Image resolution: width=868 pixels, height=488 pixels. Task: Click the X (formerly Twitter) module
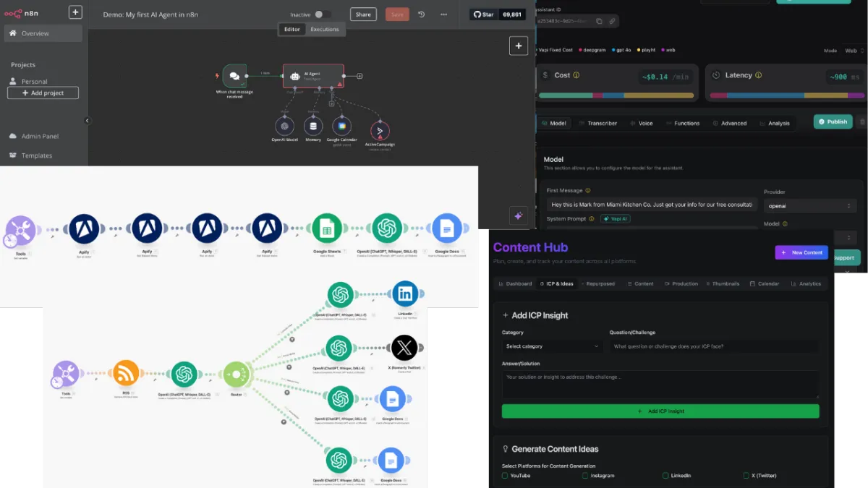click(404, 348)
